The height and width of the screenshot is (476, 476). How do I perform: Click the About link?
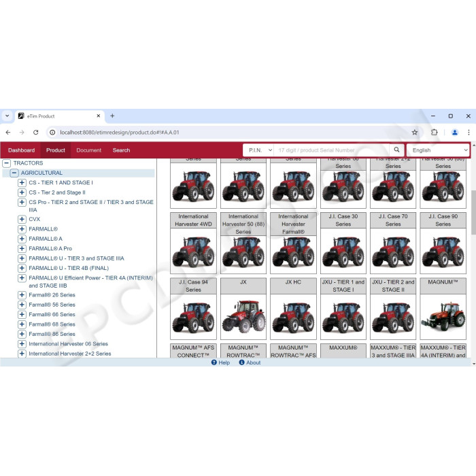(x=253, y=362)
